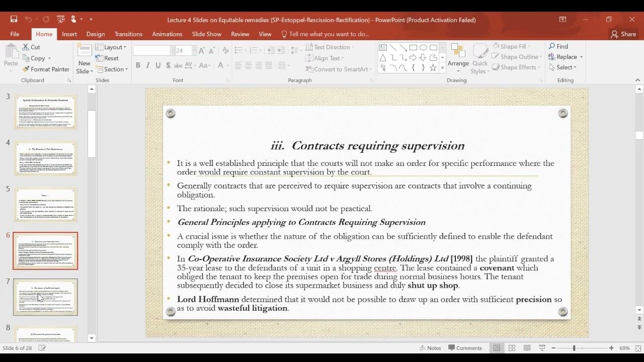Open the Ribbon Display Options
The height and width of the screenshot is (362, 644).
click(562, 20)
